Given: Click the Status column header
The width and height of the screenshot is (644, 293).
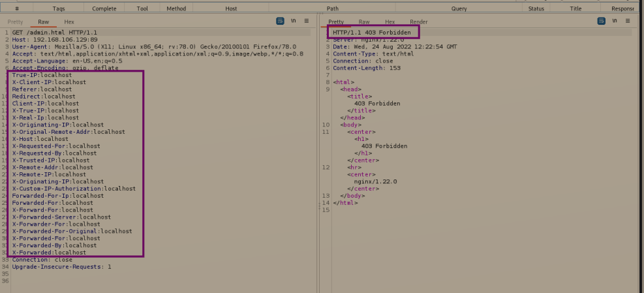Looking at the screenshot, I should coord(536,8).
